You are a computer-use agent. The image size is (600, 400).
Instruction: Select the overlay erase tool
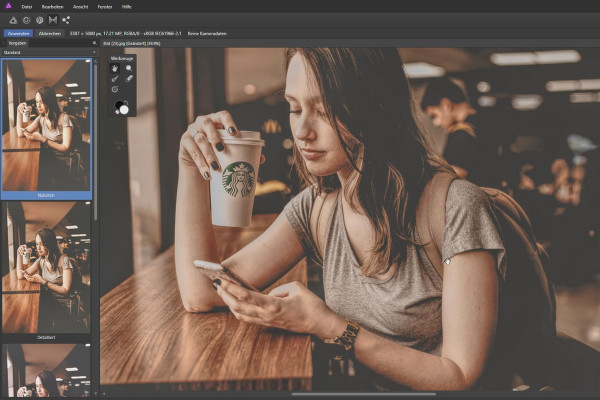pos(129,79)
